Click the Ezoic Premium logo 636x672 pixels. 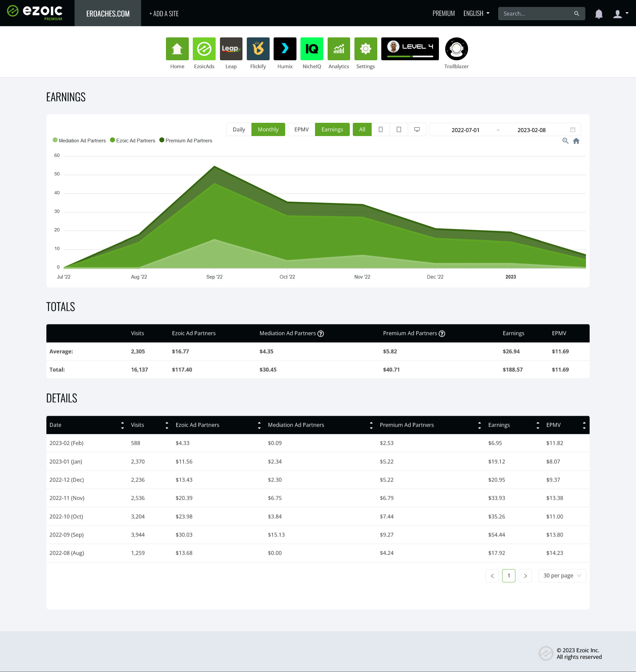(34, 13)
